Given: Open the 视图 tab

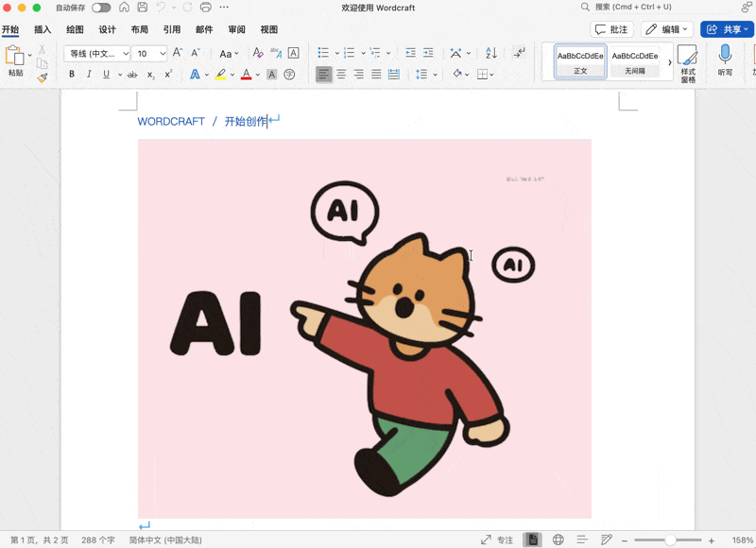Looking at the screenshot, I should 269,29.
